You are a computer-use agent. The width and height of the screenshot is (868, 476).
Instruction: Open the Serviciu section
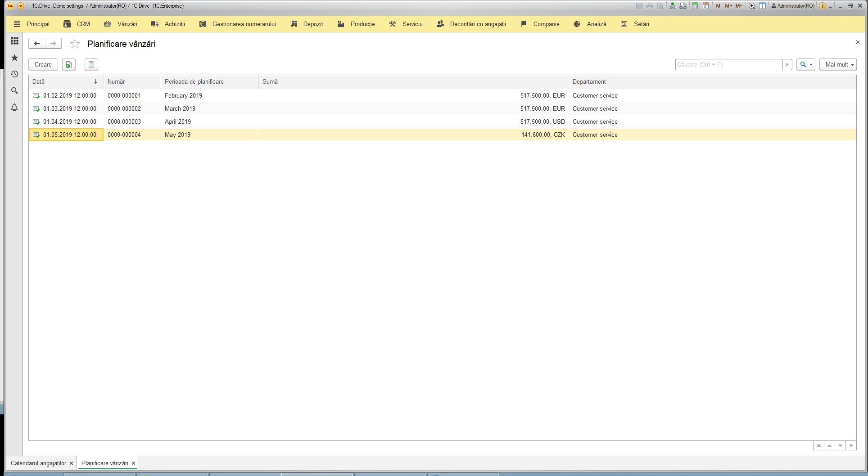pos(406,24)
